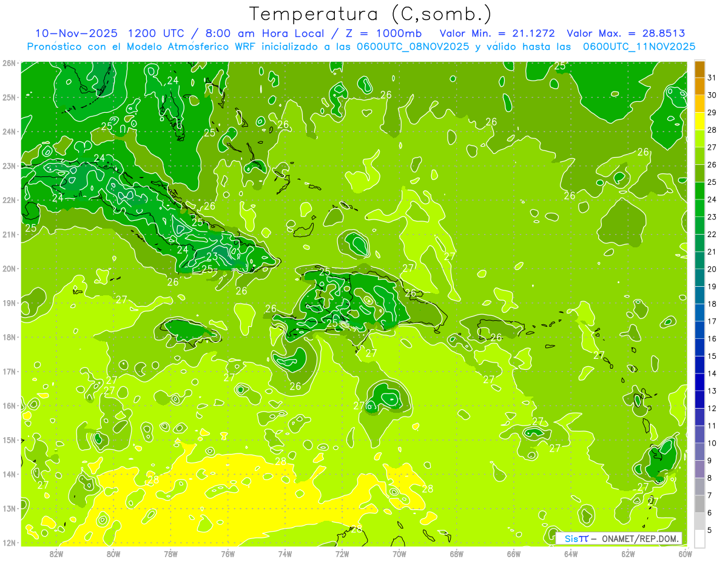Click the "20N" latitude axis label
The height and width of the screenshot is (562, 728).
8,269
